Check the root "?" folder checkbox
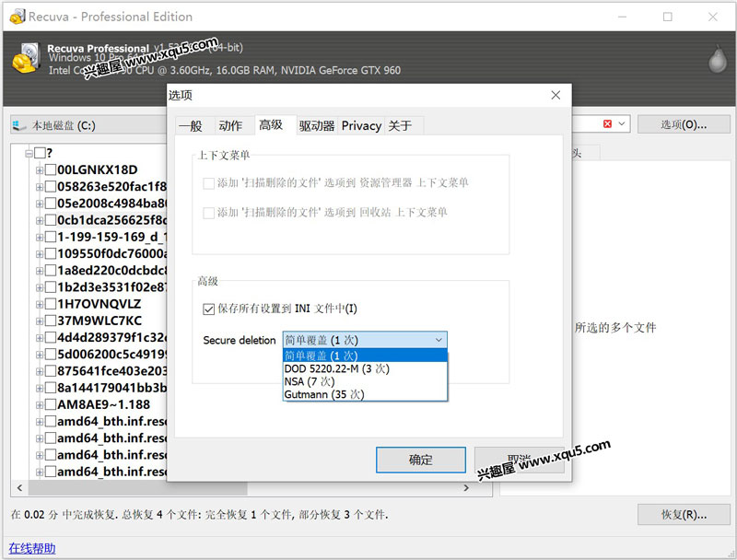The height and width of the screenshot is (560, 737). tap(40, 153)
